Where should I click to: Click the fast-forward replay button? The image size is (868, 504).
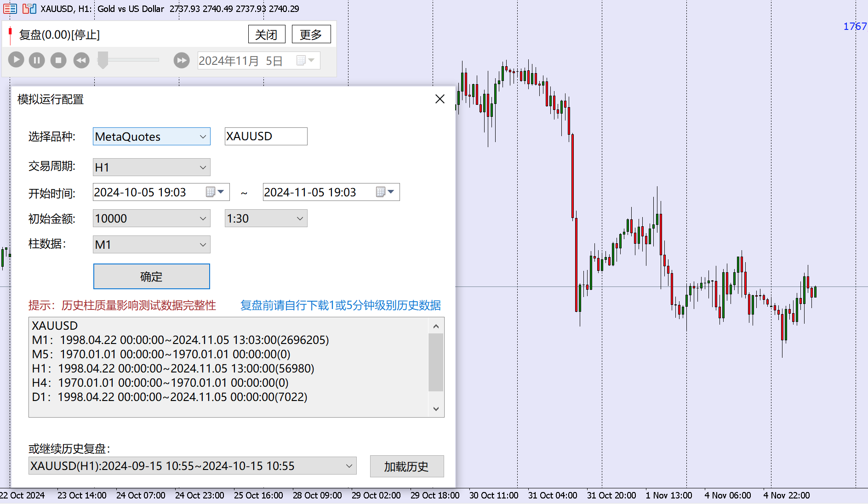point(182,60)
